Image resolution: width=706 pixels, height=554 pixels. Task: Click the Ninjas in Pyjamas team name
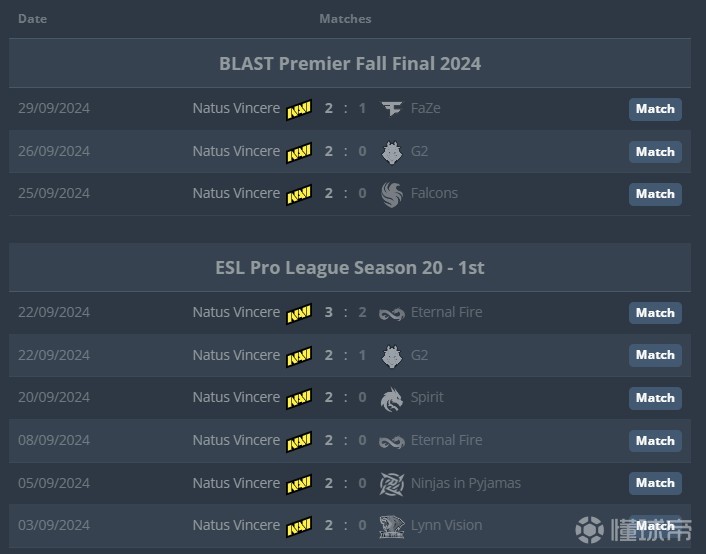coord(465,483)
